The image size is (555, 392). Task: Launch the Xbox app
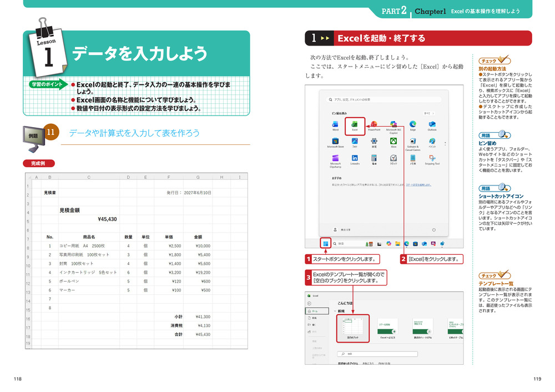(x=393, y=142)
